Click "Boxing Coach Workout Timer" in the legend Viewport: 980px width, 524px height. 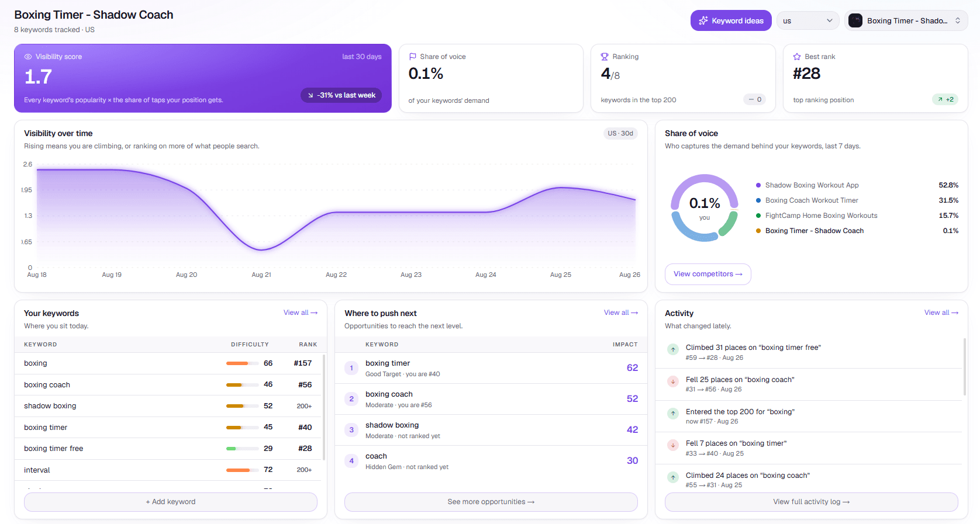(812, 200)
